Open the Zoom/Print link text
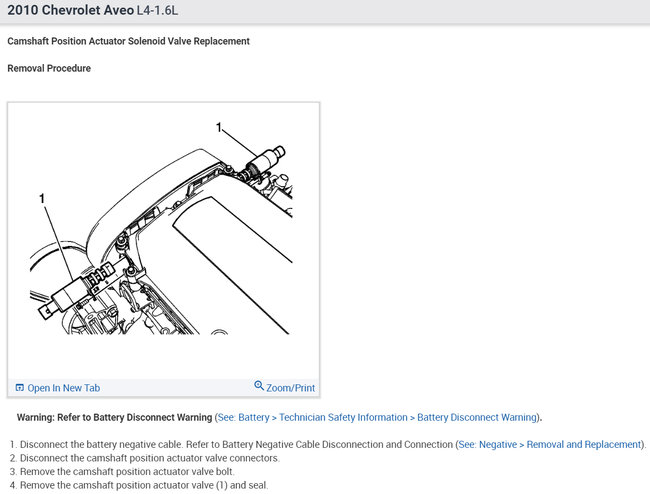Viewport: 650px width, 494px height. (x=290, y=388)
